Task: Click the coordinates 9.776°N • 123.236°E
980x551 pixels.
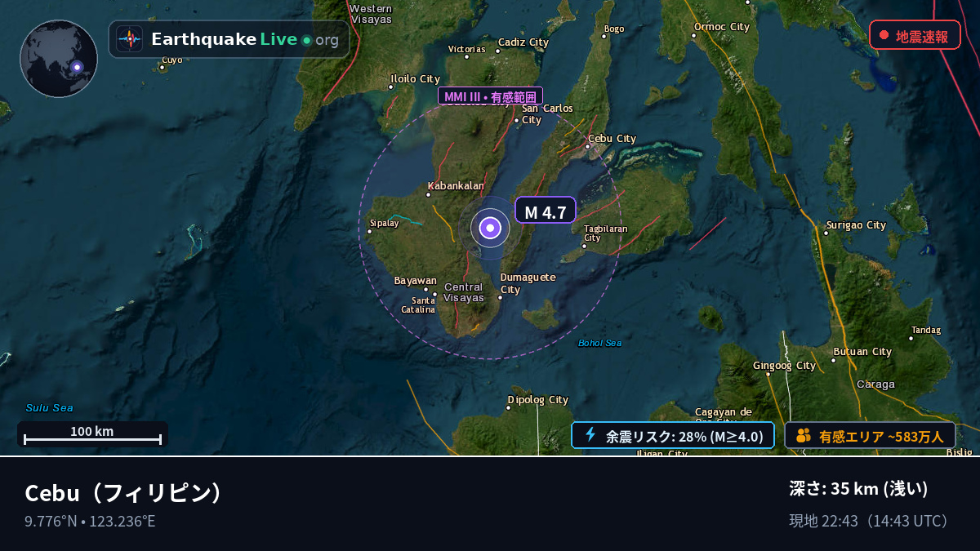Action: click(90, 521)
